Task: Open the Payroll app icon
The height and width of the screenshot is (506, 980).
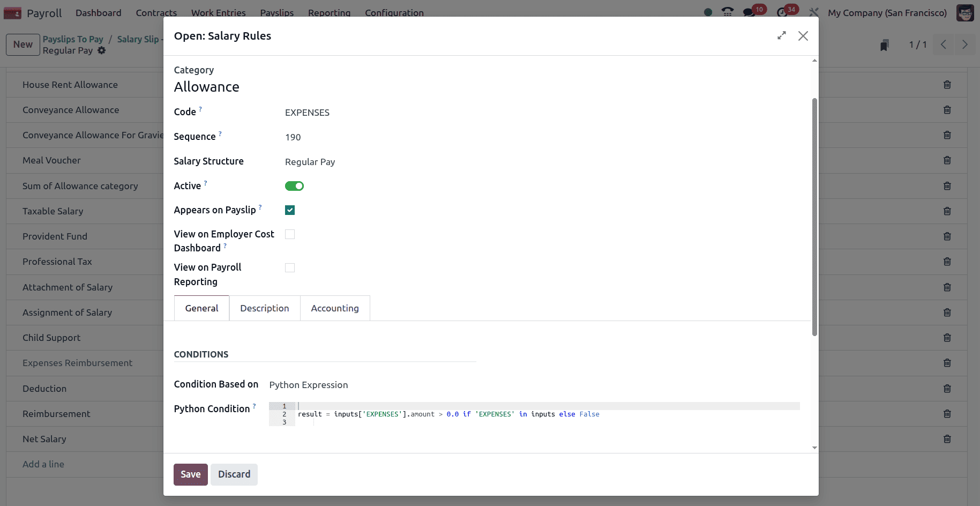Action: click(12, 12)
